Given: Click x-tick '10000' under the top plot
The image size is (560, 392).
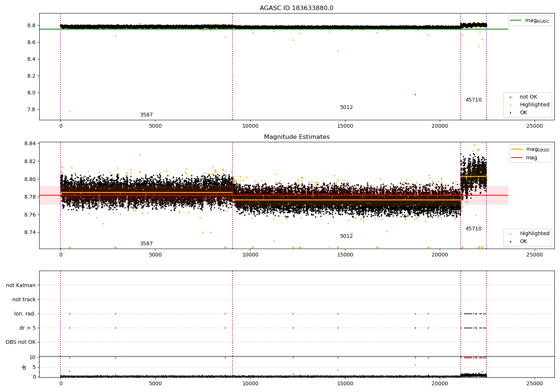Looking at the screenshot, I should [250, 126].
